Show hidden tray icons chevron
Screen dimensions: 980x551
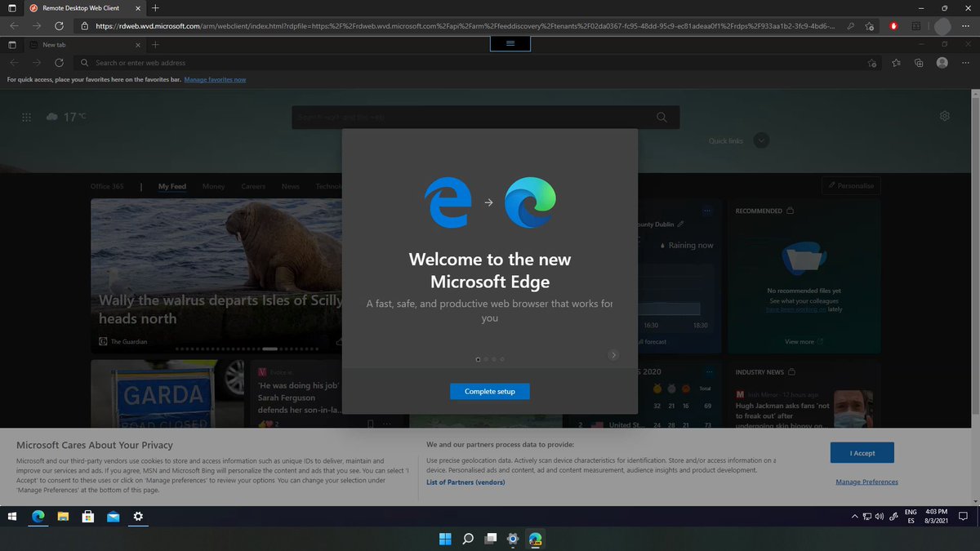(x=855, y=517)
